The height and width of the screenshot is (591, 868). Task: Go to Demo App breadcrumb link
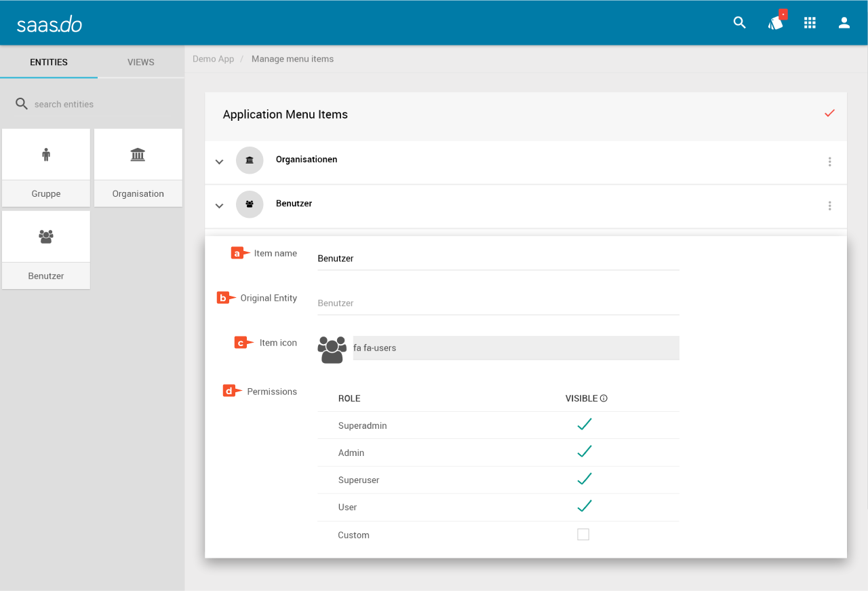tap(213, 59)
